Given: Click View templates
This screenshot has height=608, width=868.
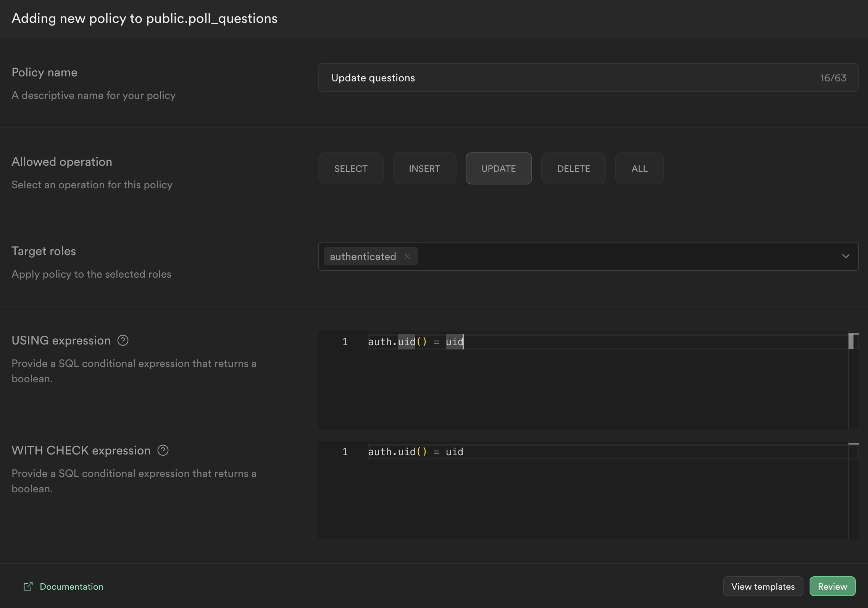Looking at the screenshot, I should click(x=762, y=586).
